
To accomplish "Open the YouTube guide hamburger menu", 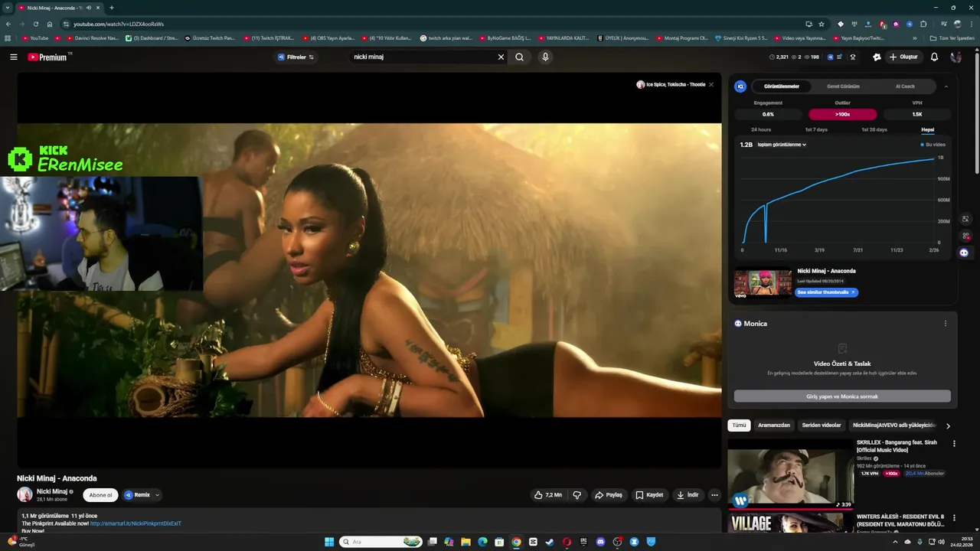I will coord(13,57).
